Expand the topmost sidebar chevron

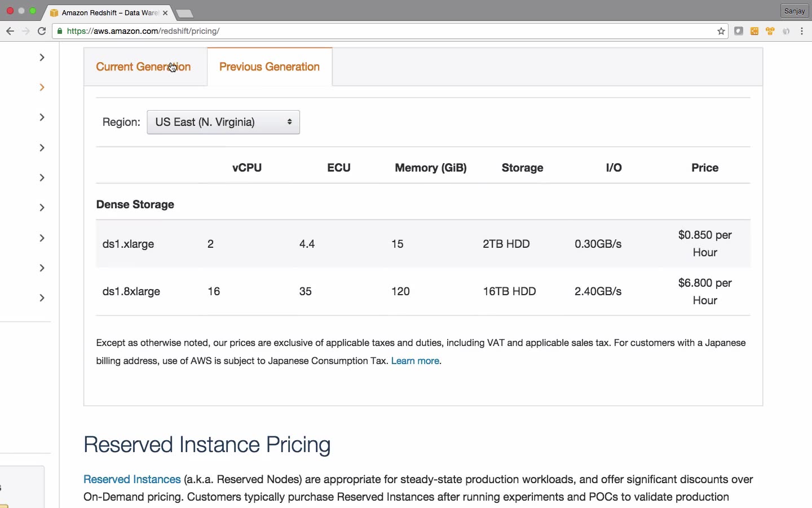click(42, 58)
